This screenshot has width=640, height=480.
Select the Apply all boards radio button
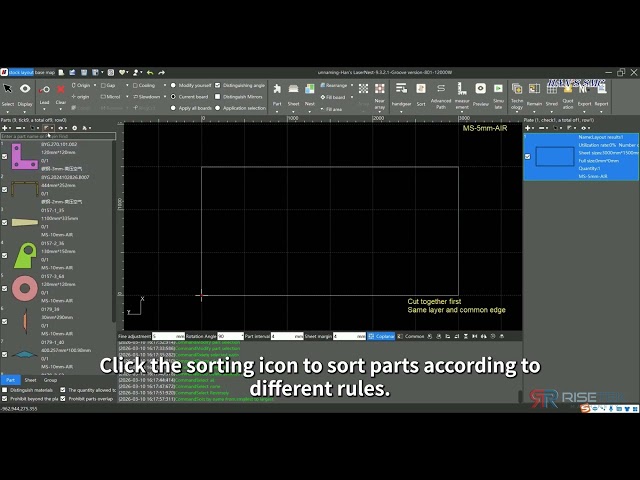(x=173, y=108)
